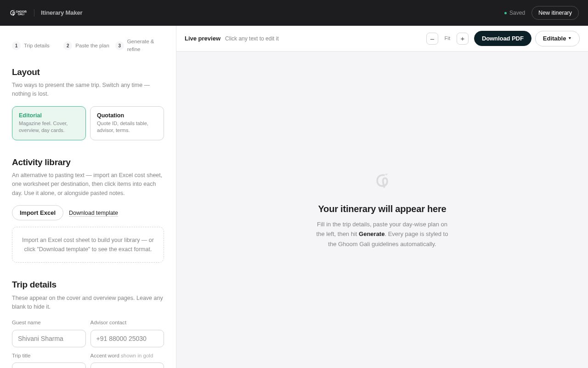Select the Editorial layout card
The image size is (588, 368).
coord(49,123)
